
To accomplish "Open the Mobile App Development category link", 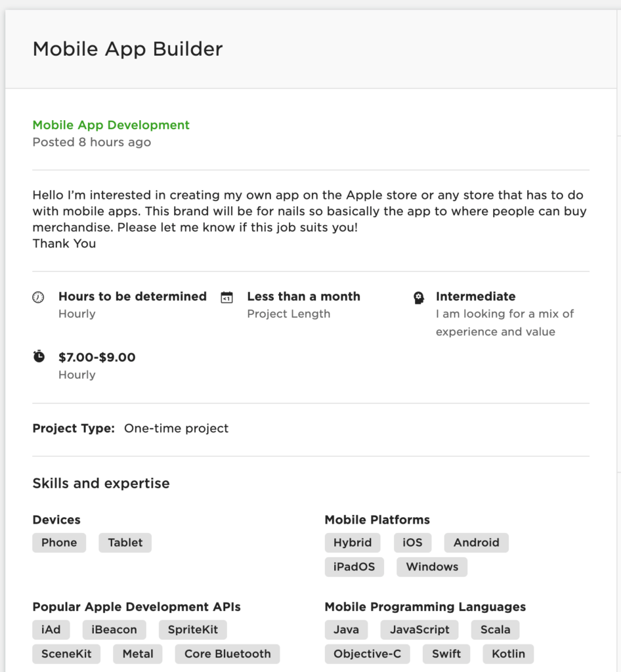I will click(111, 125).
